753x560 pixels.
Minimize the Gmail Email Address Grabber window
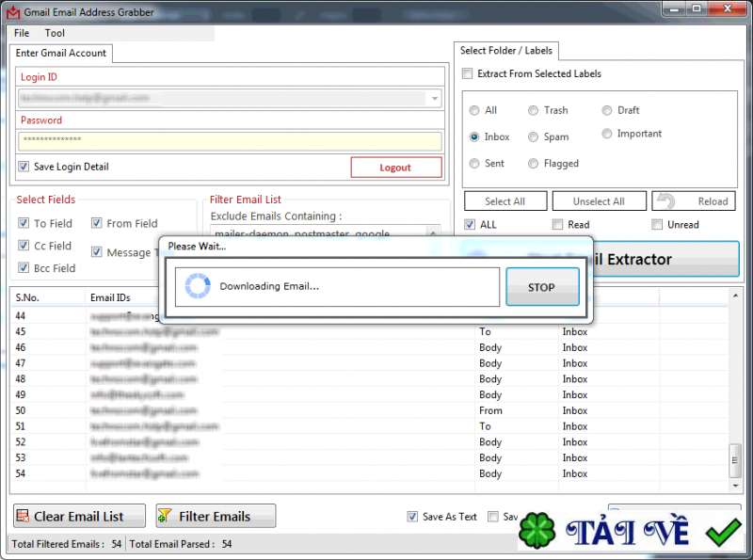click(674, 8)
